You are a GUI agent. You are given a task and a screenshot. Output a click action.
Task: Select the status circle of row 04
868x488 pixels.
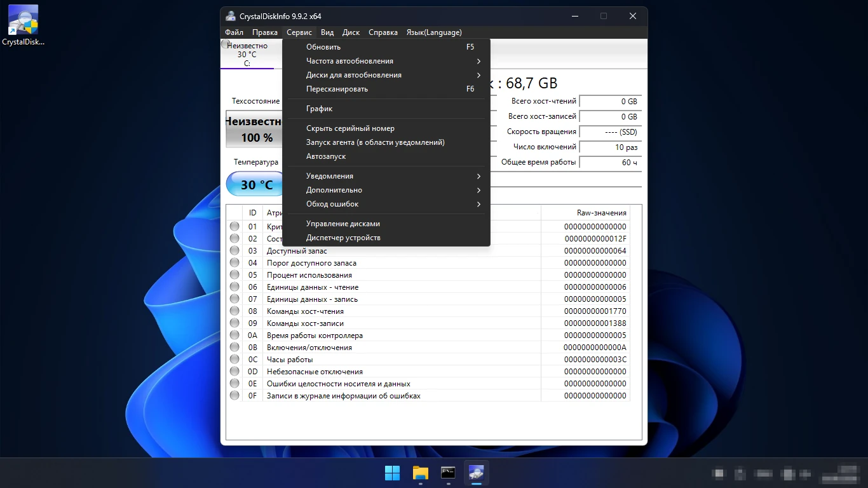(x=234, y=262)
